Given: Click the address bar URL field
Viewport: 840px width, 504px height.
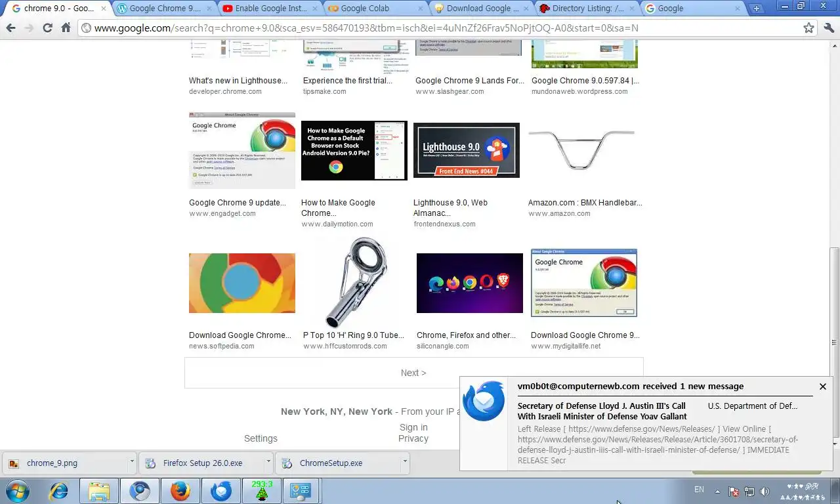Looking at the screenshot, I should coord(446,28).
